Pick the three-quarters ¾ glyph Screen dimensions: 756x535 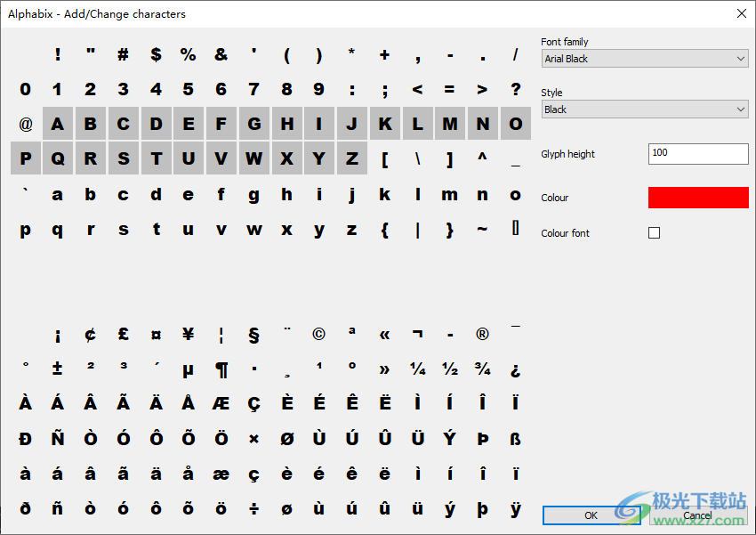click(482, 369)
